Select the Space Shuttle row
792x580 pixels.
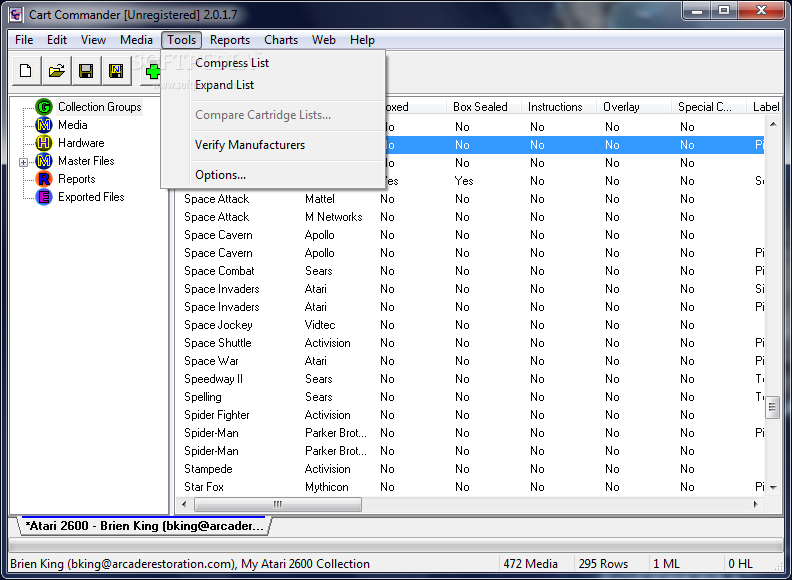coord(470,343)
